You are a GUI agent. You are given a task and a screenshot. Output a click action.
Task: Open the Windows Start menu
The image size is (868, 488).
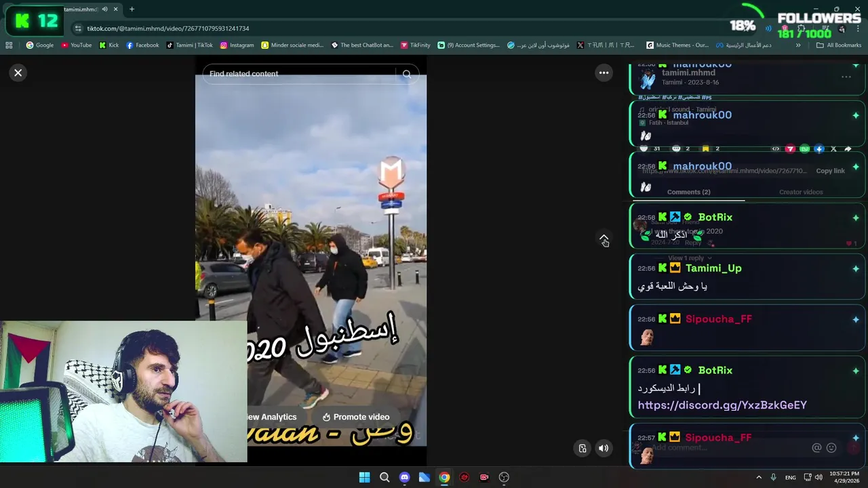click(364, 477)
